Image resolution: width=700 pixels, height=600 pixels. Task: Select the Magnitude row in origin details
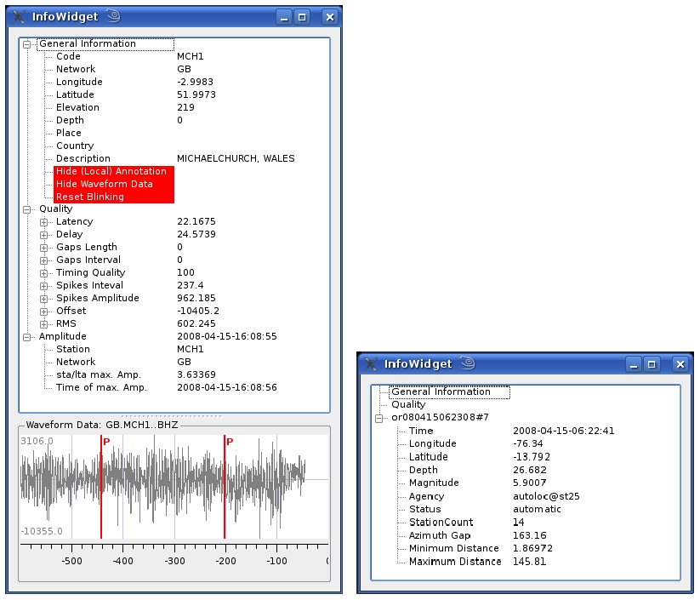coord(434,483)
